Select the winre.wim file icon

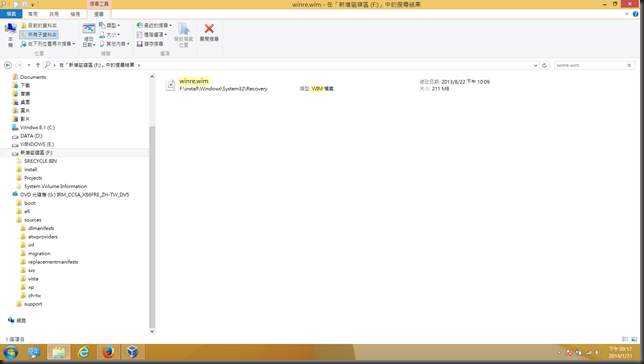(x=170, y=85)
